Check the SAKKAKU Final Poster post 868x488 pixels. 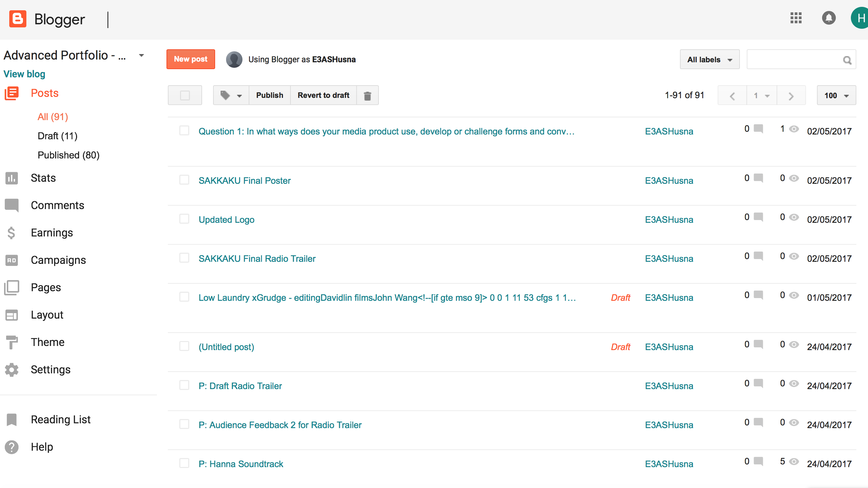click(184, 180)
